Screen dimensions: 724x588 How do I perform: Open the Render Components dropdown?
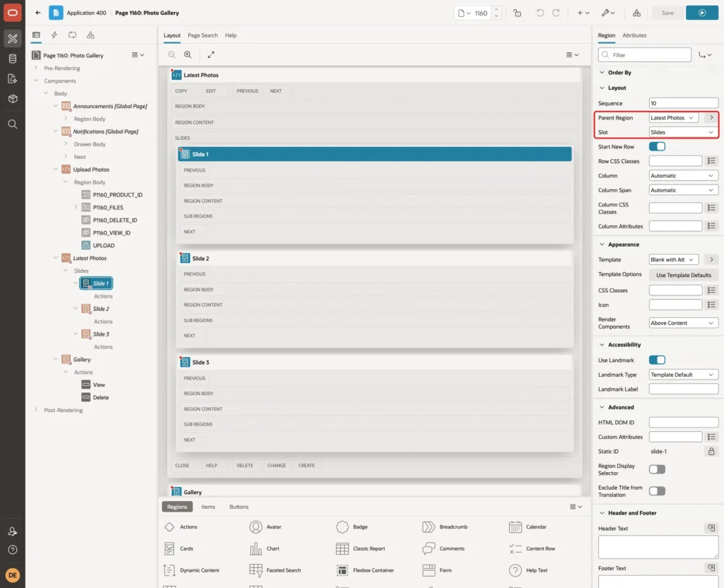[684, 323]
